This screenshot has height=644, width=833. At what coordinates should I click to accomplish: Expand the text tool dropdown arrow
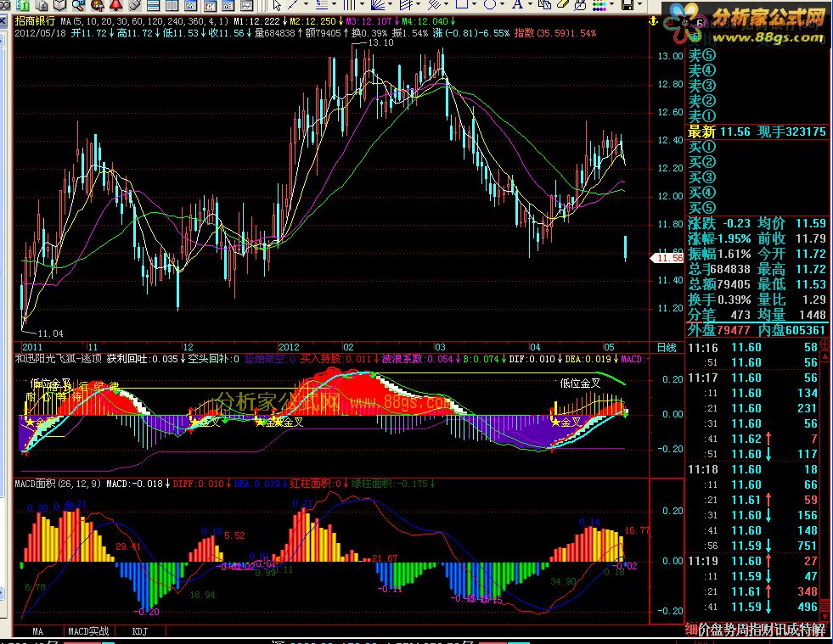530,4
